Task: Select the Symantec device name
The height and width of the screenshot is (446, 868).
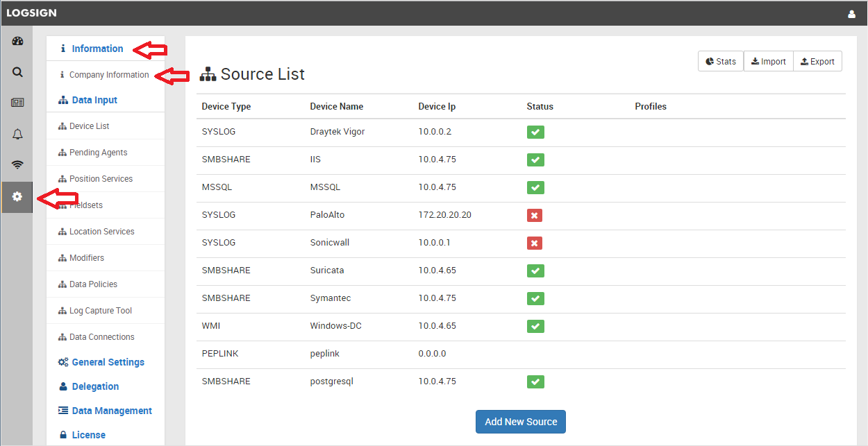Action: pyautogui.click(x=331, y=298)
